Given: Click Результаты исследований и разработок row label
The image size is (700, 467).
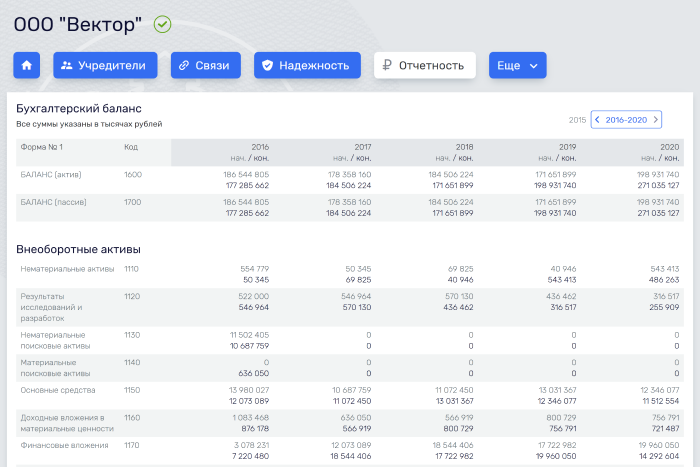Looking at the screenshot, I should tap(51, 307).
